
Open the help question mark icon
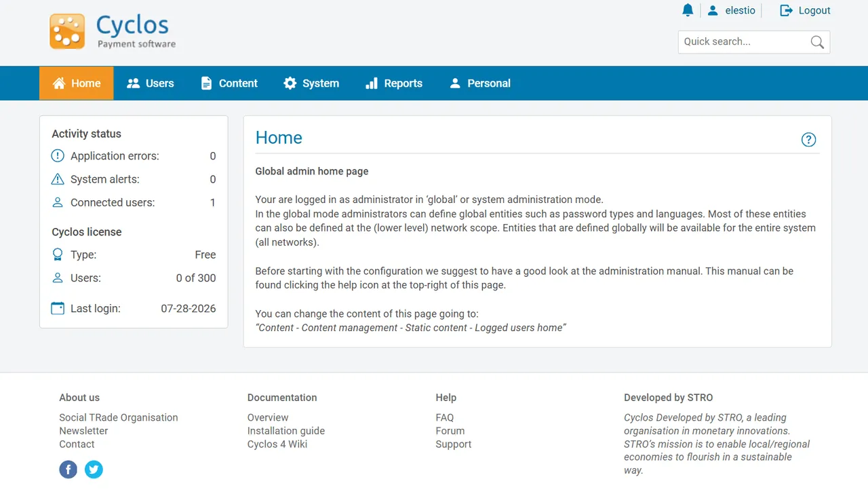pos(808,140)
